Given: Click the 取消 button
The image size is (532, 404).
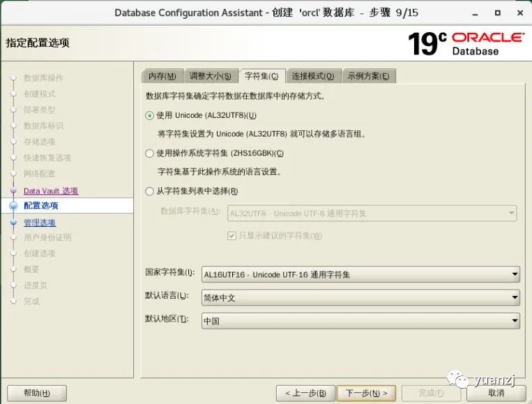Looking at the screenshot, I should [496, 393].
